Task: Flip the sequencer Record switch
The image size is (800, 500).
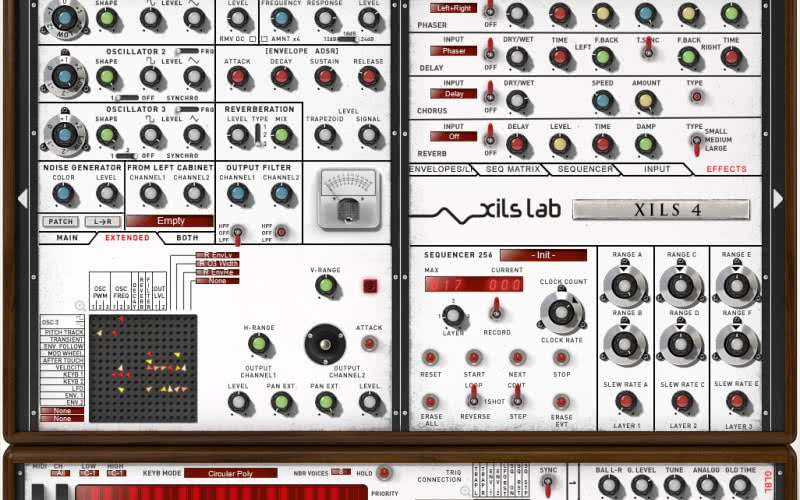Action: coord(496,310)
